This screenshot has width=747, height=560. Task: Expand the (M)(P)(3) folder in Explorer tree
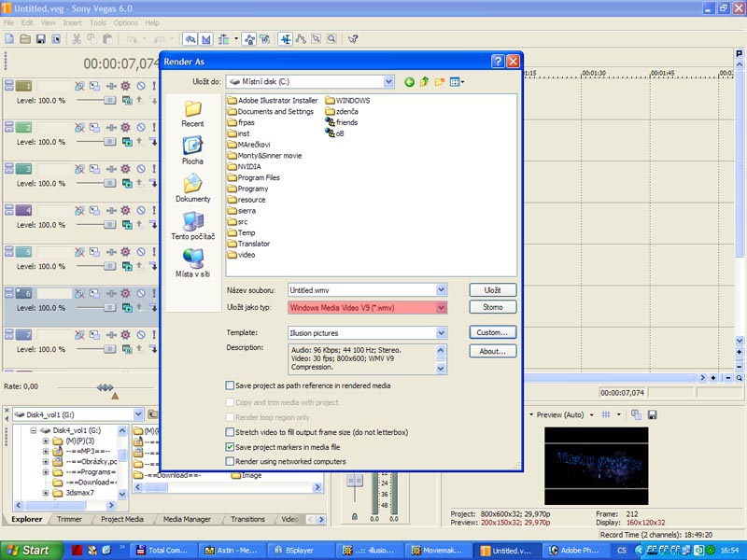coord(46,441)
